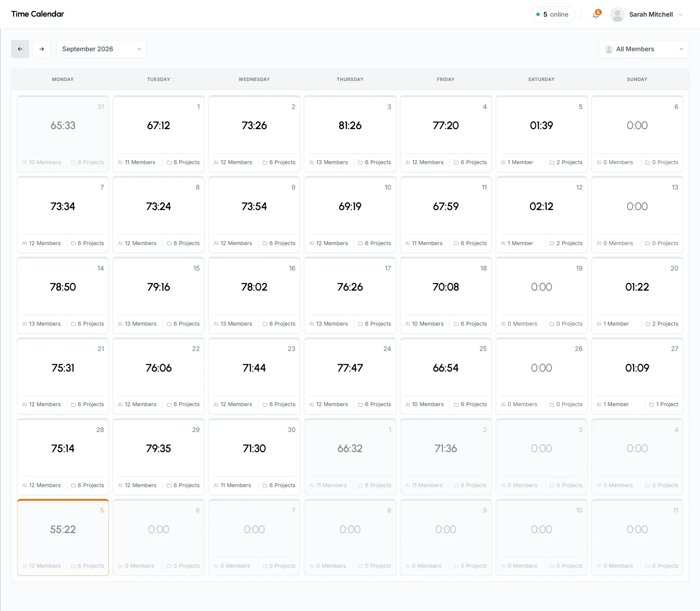This screenshot has width=700, height=611.
Task: Click the 66:54 time on Friday 25
Action: (446, 368)
